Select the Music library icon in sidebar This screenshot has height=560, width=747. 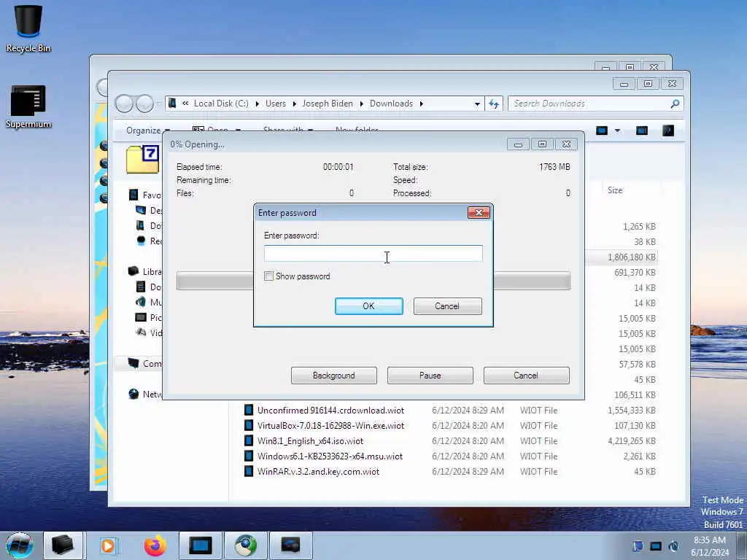141,302
